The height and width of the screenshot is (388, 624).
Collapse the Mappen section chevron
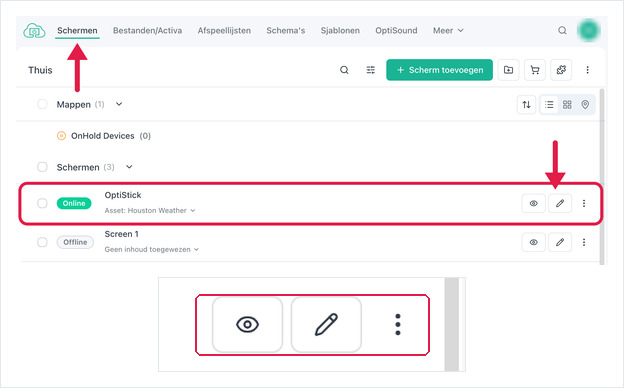click(119, 104)
